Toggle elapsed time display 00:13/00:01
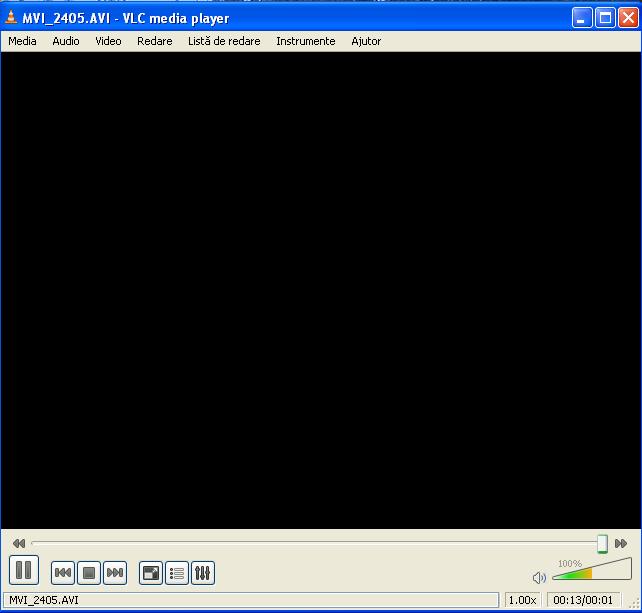Viewport: 642px width, 613px height. click(583, 600)
